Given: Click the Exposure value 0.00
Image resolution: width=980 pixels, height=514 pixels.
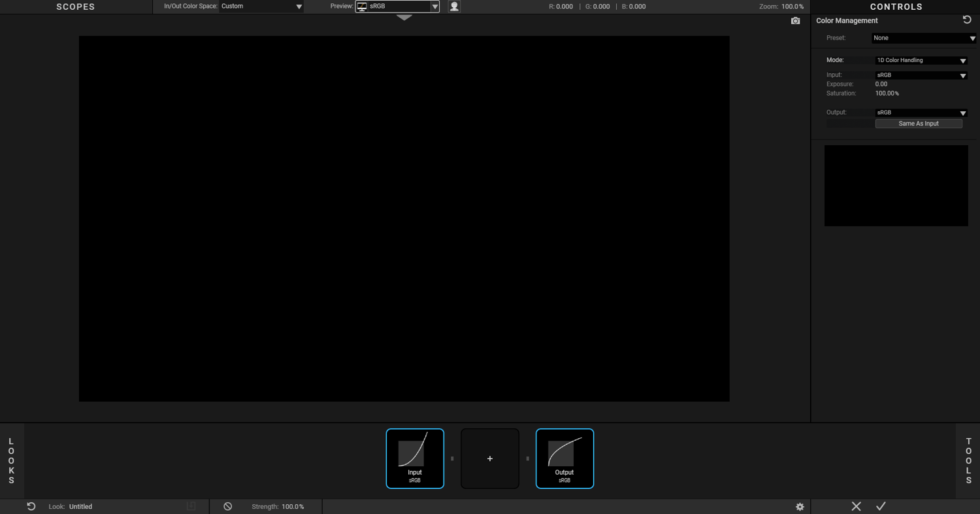Looking at the screenshot, I should pyautogui.click(x=881, y=84).
